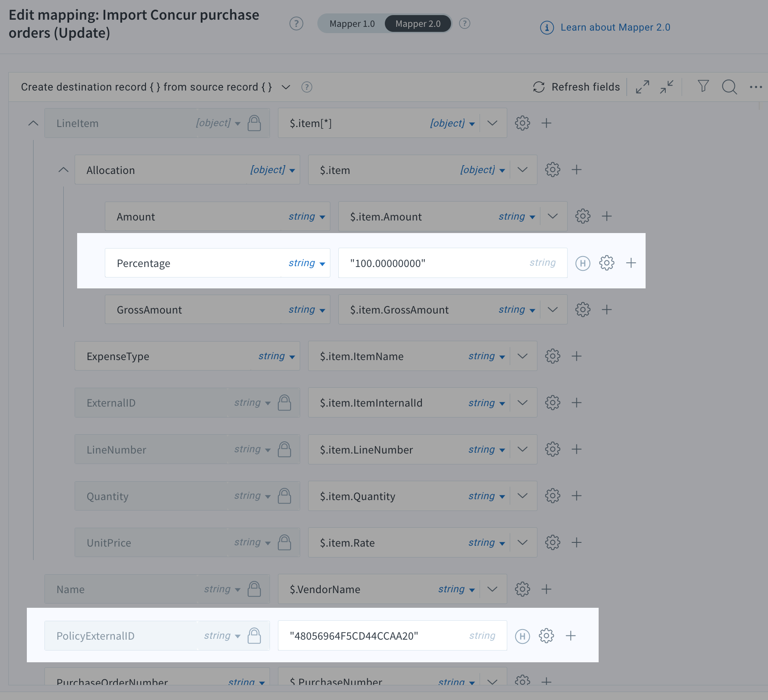Add mapping with plus on Allocation row
The width and height of the screenshot is (768, 700).
click(x=576, y=170)
